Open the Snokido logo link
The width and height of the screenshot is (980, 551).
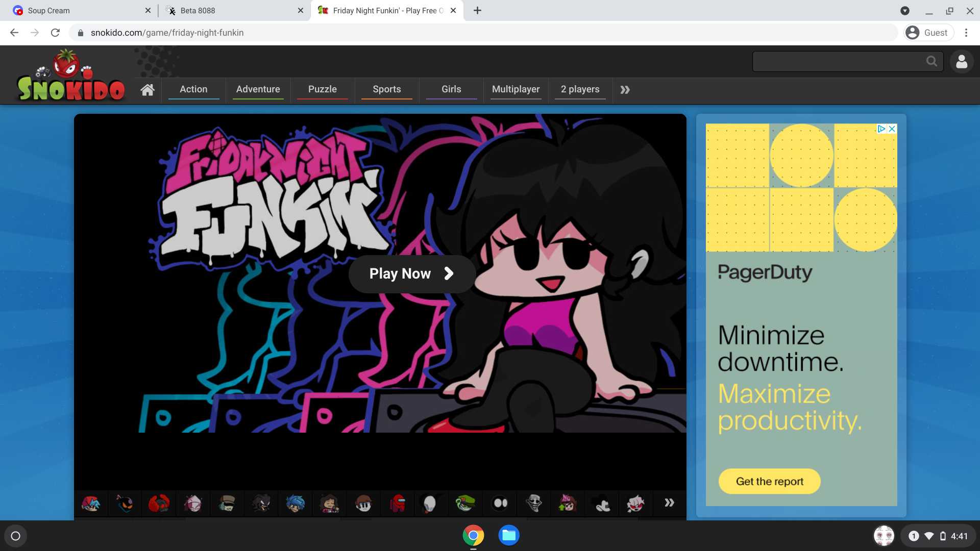click(70, 76)
